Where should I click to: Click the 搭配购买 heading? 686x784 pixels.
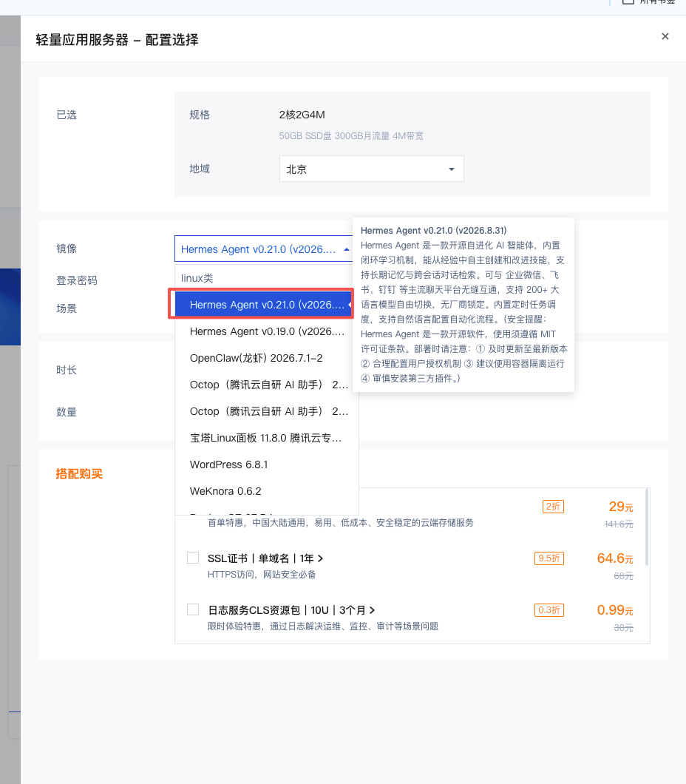79,473
